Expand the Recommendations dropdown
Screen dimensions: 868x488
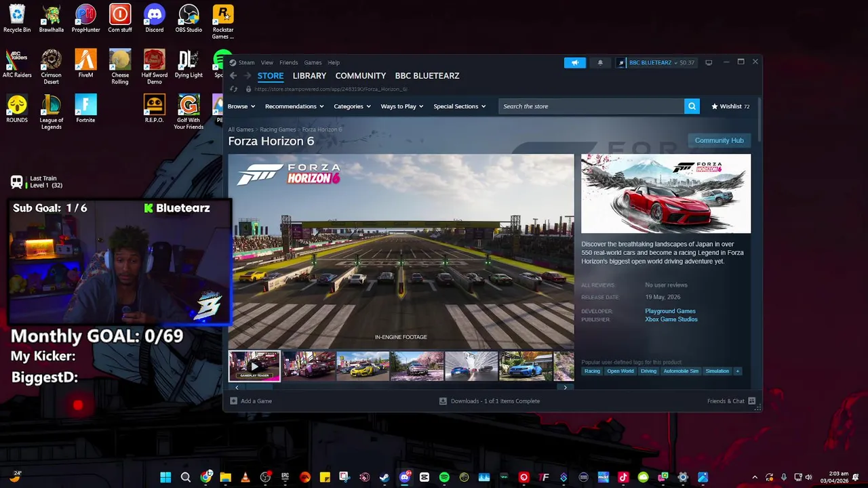294,106
